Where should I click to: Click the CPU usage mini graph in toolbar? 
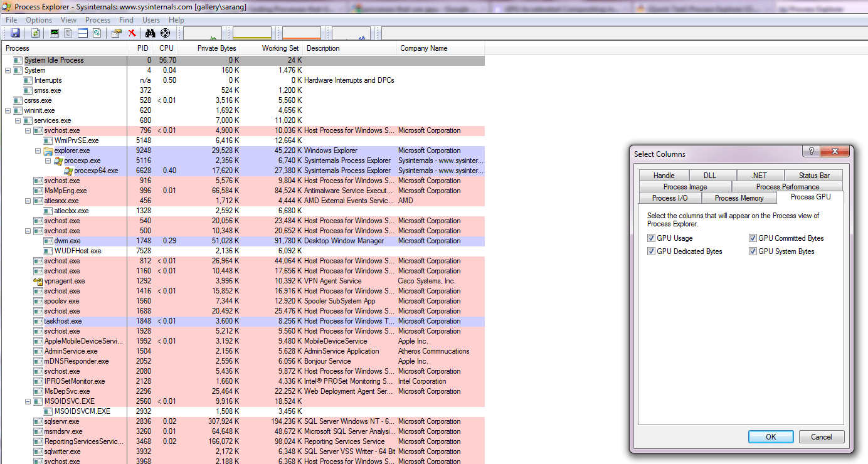[202, 33]
